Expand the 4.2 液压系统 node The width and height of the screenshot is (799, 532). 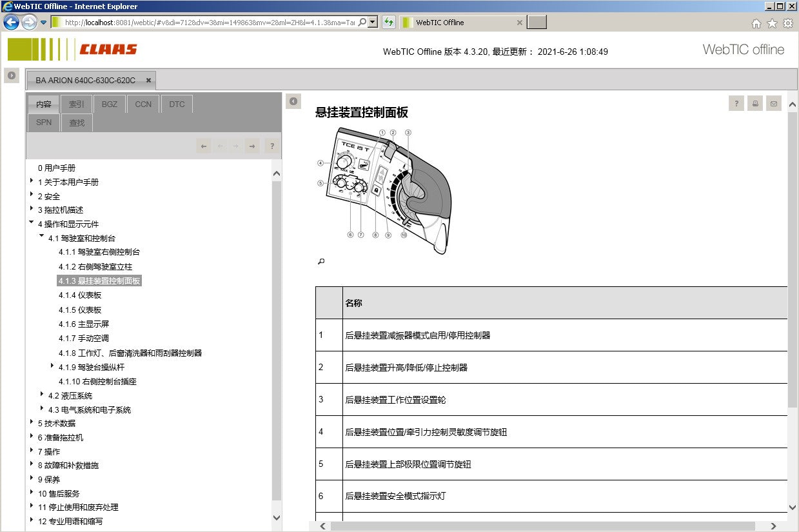(42, 395)
